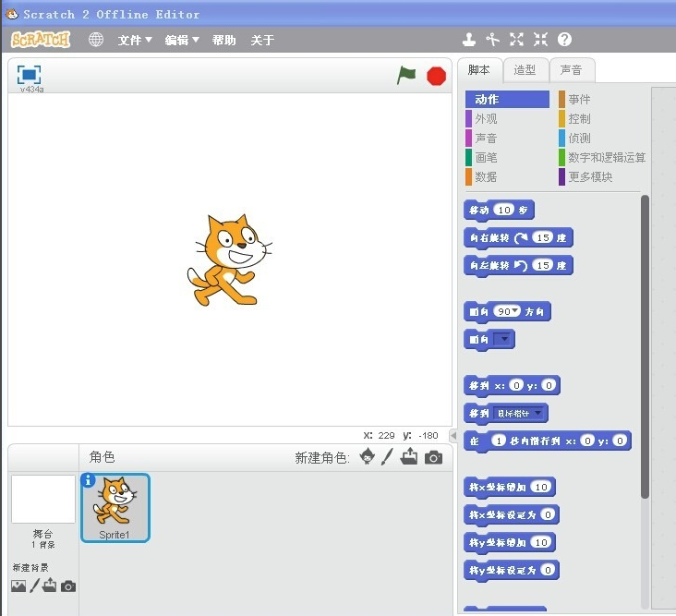Select the Sprite1 thumbnail
This screenshot has height=616, width=676.
point(115,507)
